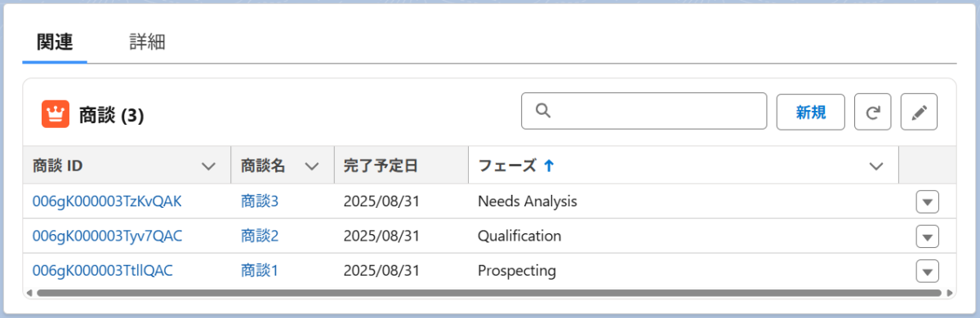Click the orange crown opportunity icon
980x318 pixels.
pos(56,115)
